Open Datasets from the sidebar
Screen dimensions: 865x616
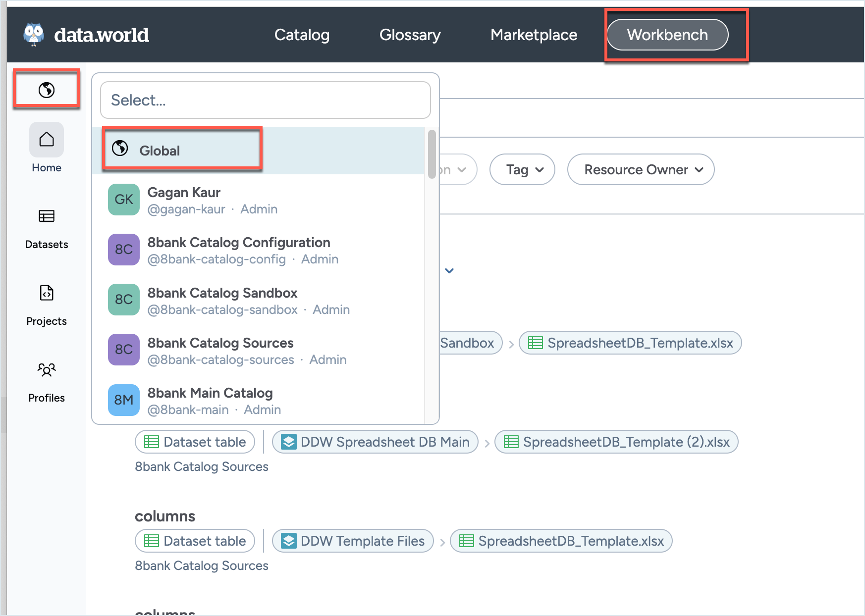click(x=47, y=224)
